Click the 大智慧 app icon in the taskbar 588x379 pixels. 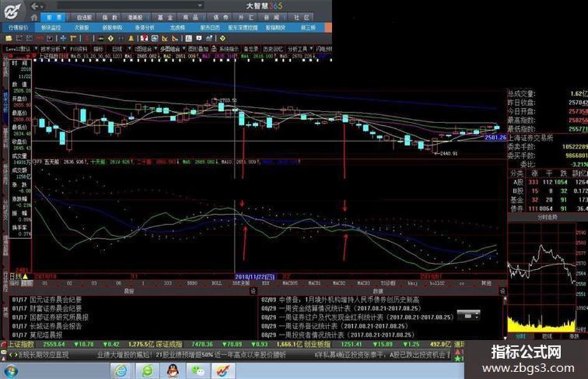pos(223,371)
